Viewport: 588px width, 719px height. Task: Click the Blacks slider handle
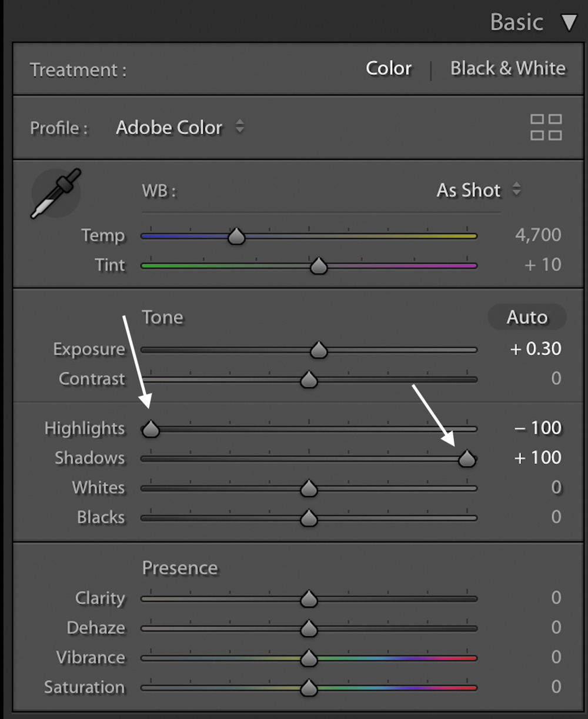[x=309, y=518]
